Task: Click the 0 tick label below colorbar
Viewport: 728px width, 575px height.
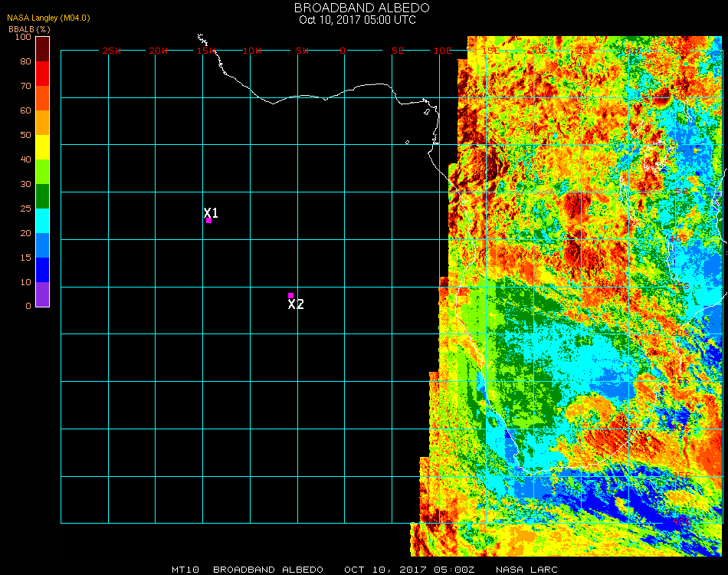Action: coord(28,306)
